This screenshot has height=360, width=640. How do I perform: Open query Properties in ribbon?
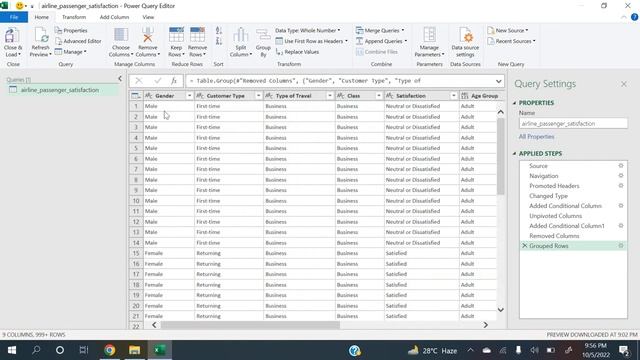[71, 31]
